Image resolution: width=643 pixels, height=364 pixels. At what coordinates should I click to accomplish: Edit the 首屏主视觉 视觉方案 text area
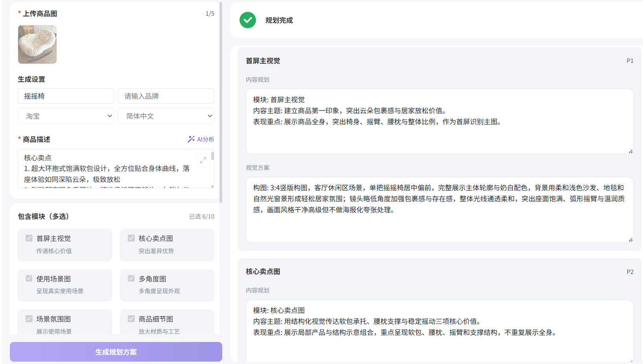point(439,210)
